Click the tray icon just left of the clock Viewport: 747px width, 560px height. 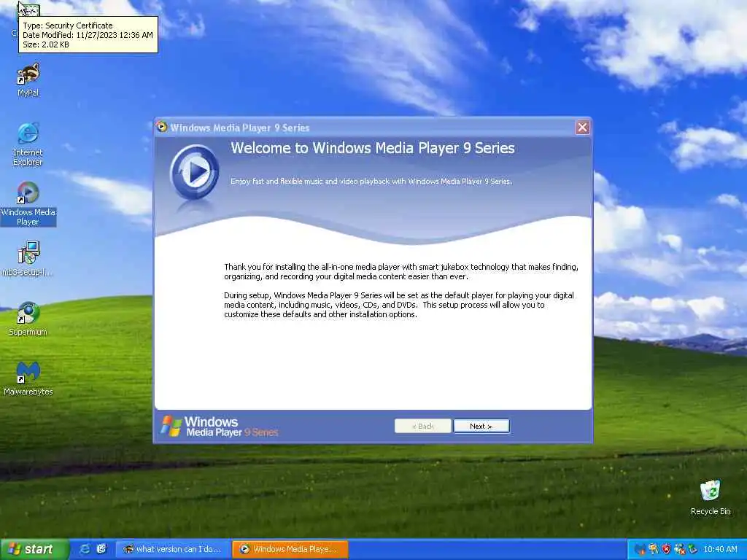pyautogui.click(x=693, y=549)
